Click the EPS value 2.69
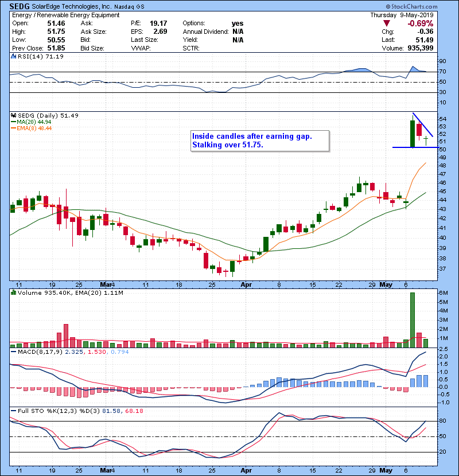Screen dimensions: 459x476 160,32
